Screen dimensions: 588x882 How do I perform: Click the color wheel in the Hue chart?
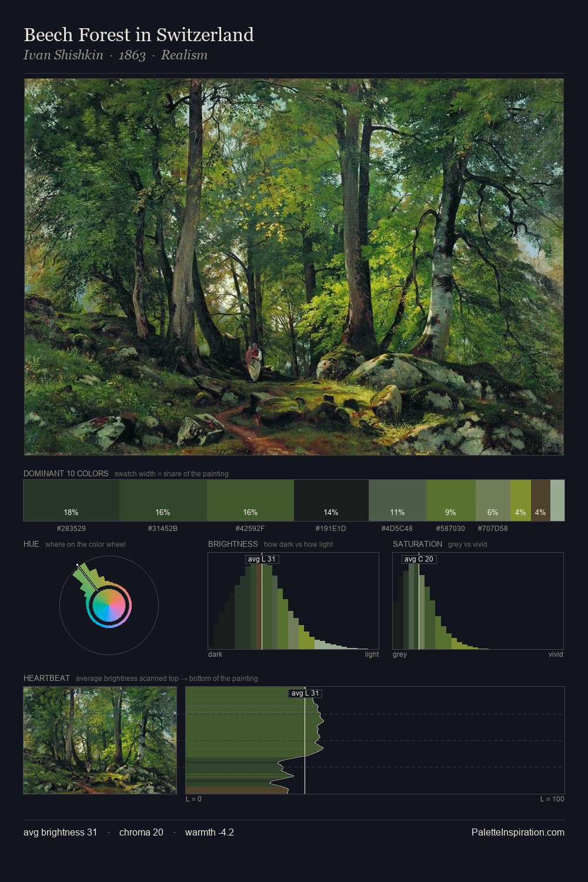(109, 606)
